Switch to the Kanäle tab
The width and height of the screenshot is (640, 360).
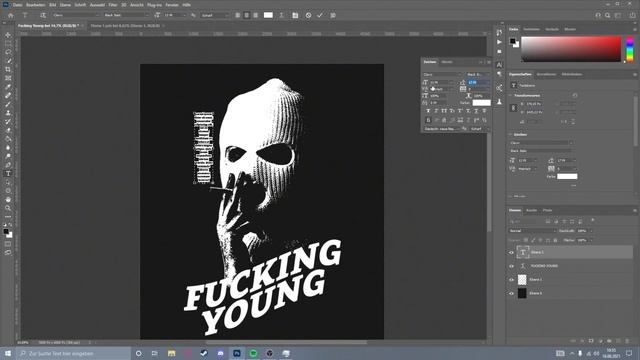531,211
